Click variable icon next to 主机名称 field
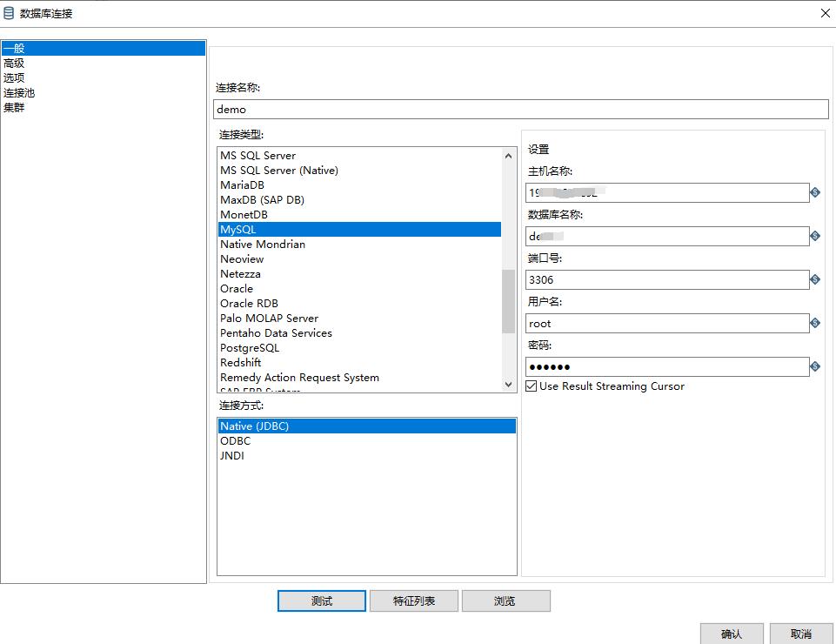 click(815, 192)
